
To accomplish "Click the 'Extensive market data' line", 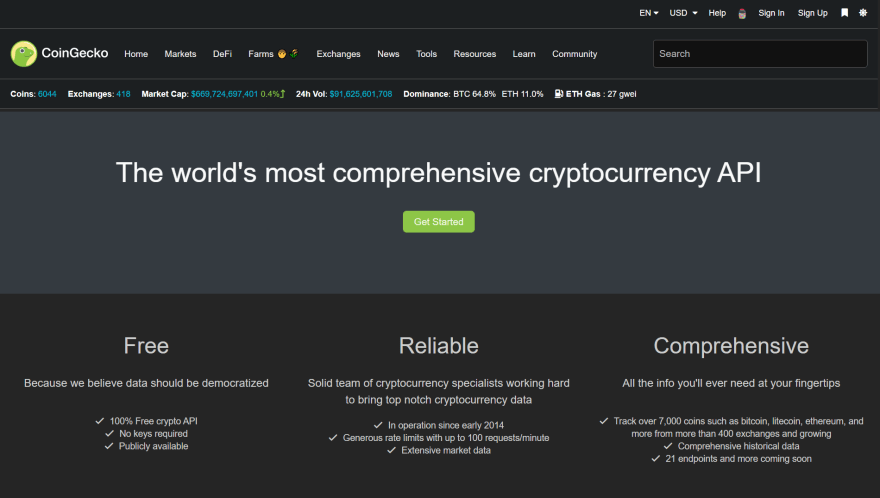I will click(438, 450).
